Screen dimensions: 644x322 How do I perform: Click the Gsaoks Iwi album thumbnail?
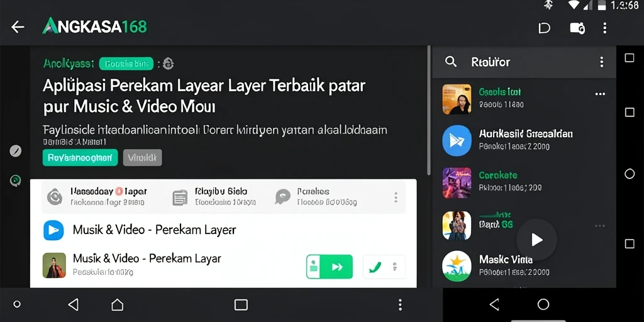[x=457, y=99]
